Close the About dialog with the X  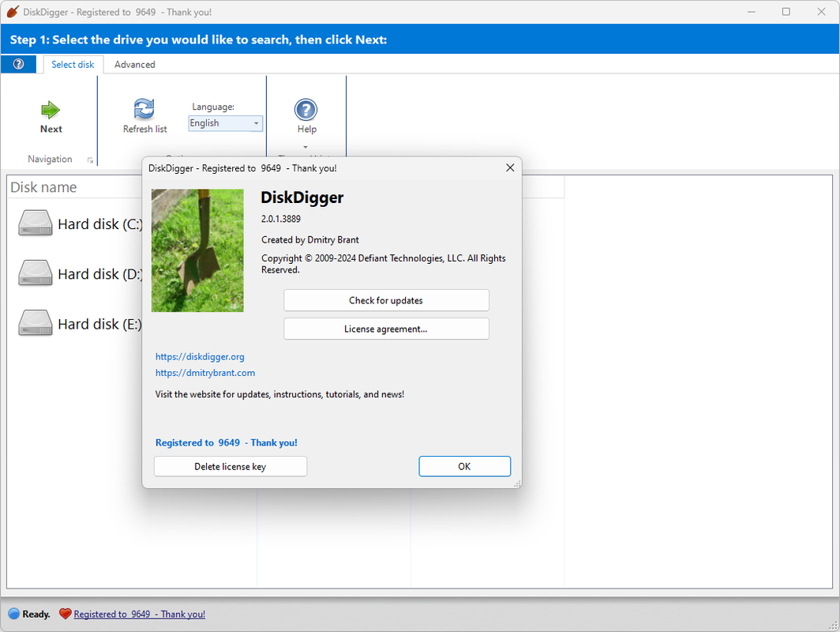click(x=510, y=167)
